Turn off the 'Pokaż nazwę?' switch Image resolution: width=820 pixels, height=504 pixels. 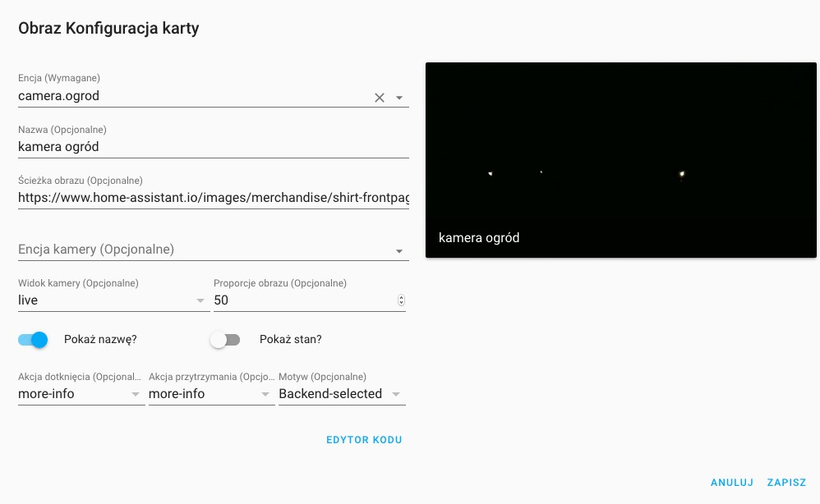tap(33, 340)
